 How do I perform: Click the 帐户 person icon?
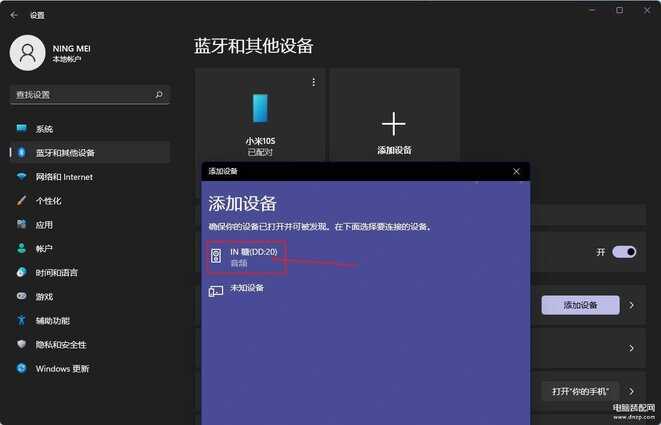click(x=21, y=248)
